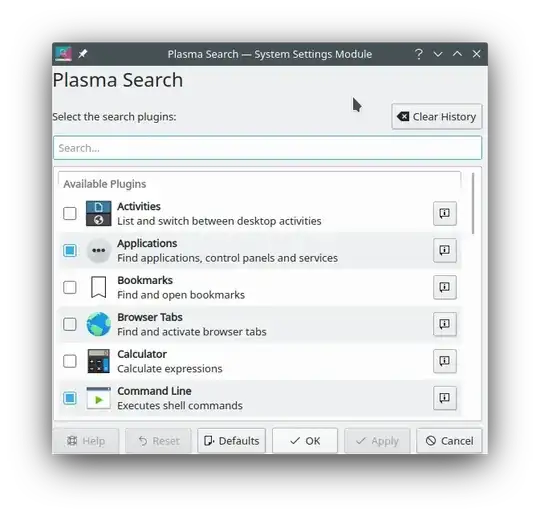540x516 pixels.
Task: Click the Browser Tabs globe icon
Action: pyautogui.click(x=98, y=324)
